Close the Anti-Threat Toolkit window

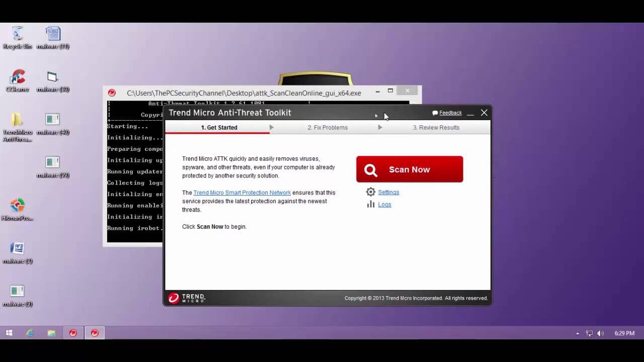[484, 113]
